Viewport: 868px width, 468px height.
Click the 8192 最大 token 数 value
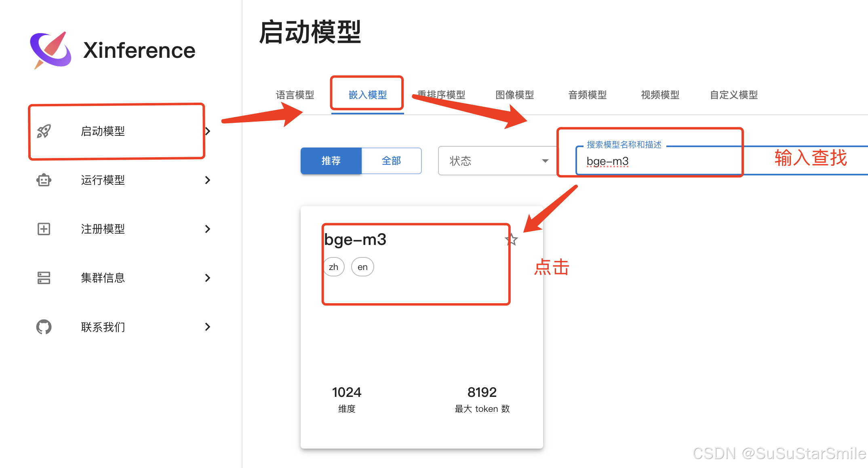[482, 392]
